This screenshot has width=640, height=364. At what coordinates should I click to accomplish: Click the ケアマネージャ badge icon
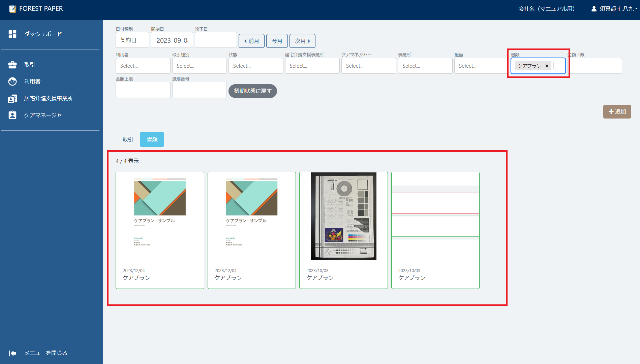pos(12,115)
